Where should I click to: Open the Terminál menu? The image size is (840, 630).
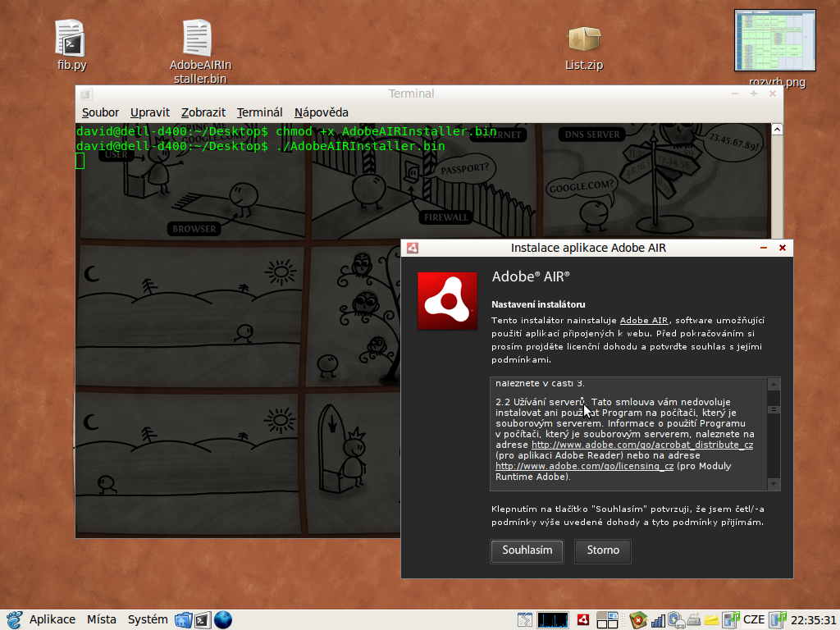(260, 112)
